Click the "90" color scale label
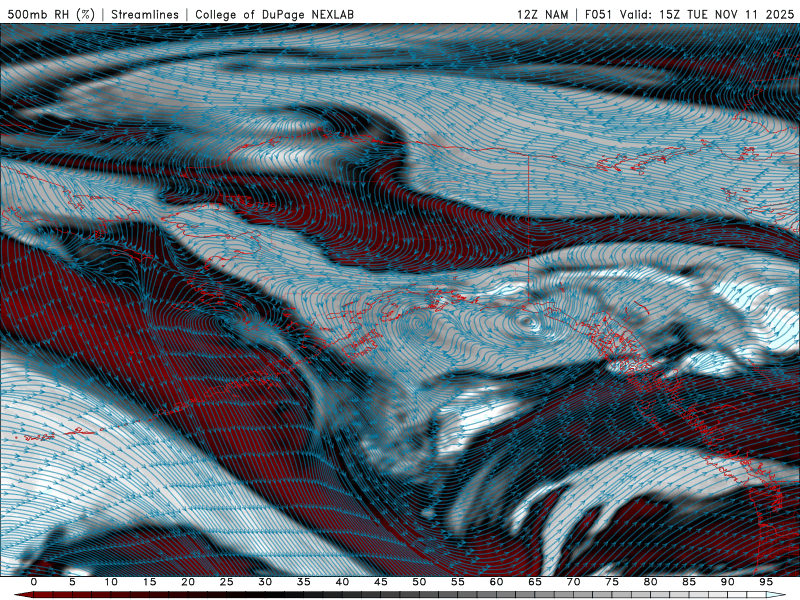The width and height of the screenshot is (800, 600). 727,582
